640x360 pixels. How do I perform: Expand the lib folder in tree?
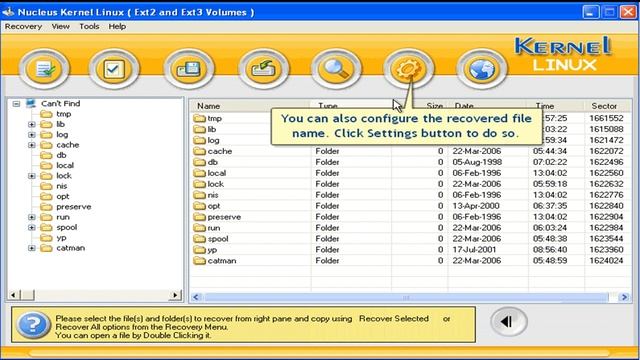[32, 124]
